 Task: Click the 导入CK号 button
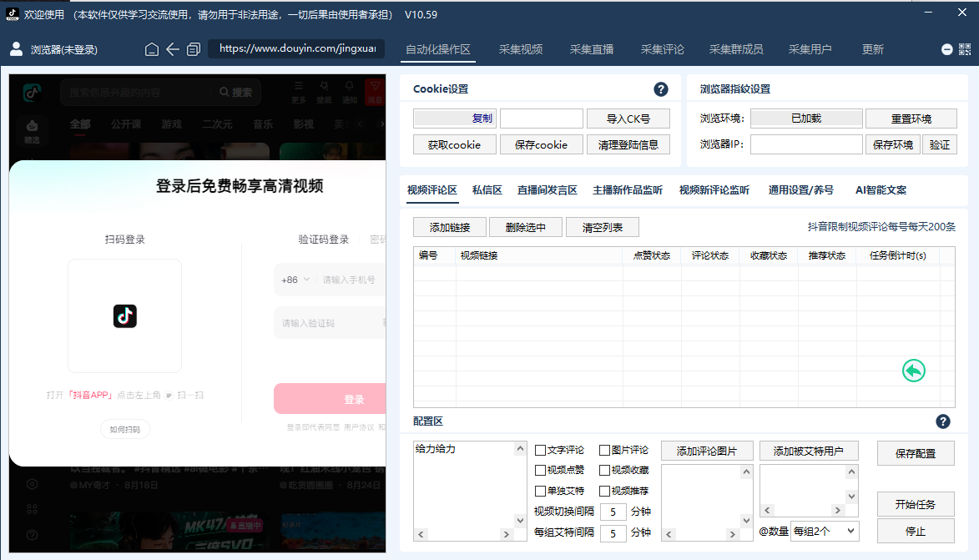click(628, 119)
